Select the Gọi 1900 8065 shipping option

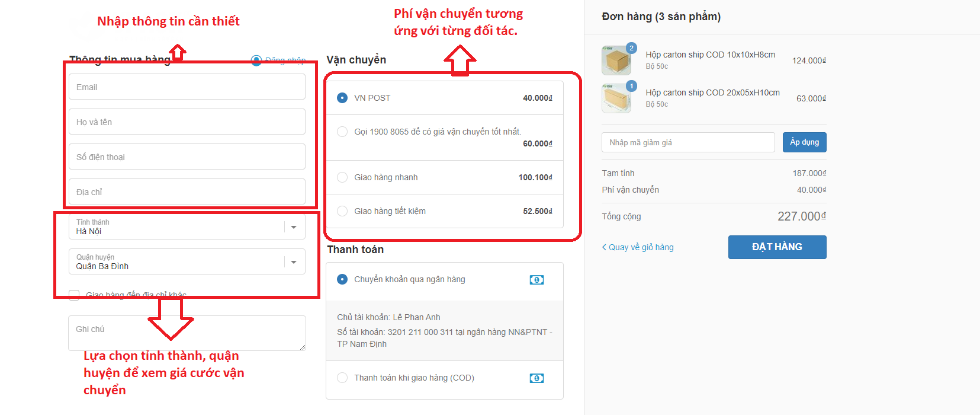tap(342, 132)
